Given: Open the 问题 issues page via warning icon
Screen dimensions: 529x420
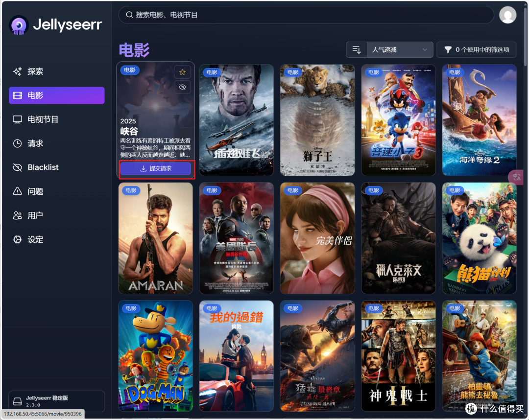Looking at the screenshot, I should point(34,191).
